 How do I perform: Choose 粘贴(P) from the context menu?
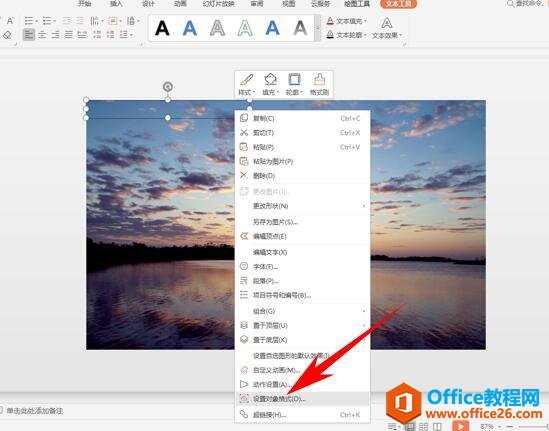[x=303, y=147]
